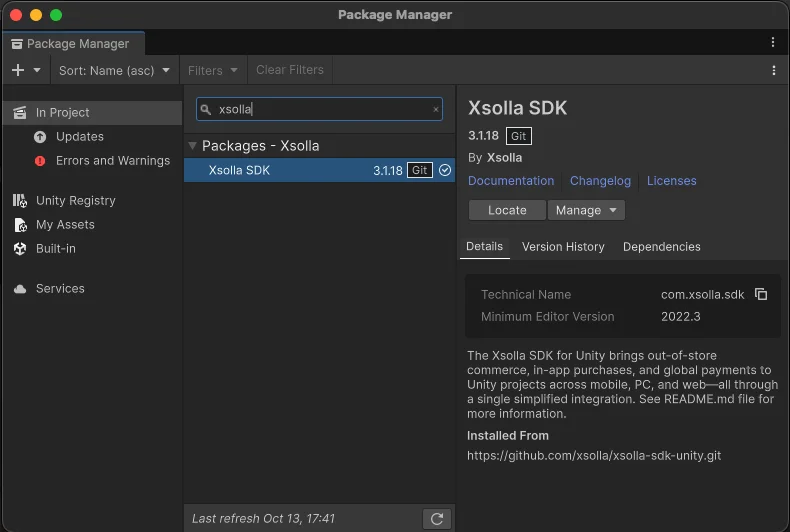Open the Licenses link

[x=672, y=181]
